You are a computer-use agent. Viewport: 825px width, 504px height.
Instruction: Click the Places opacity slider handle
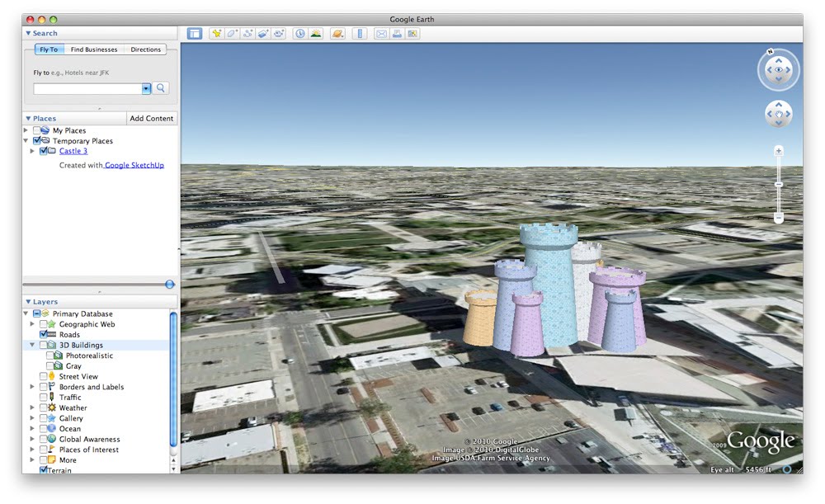[169, 284]
